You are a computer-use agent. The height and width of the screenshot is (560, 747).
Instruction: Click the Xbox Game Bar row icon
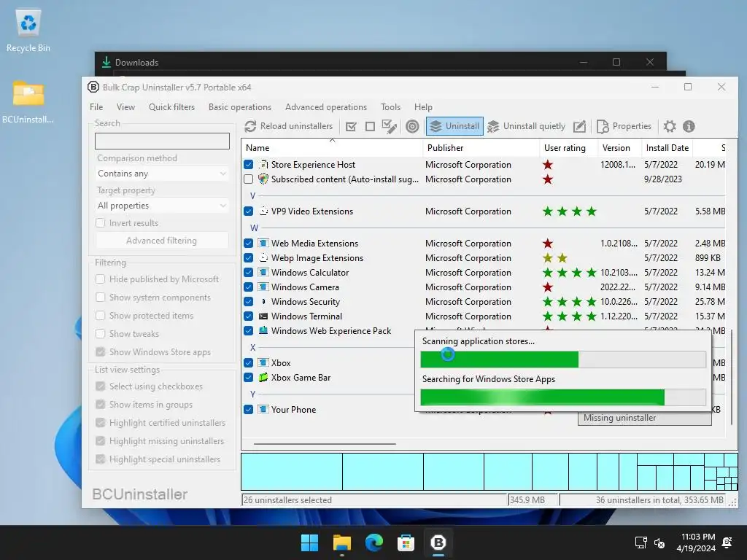(263, 378)
